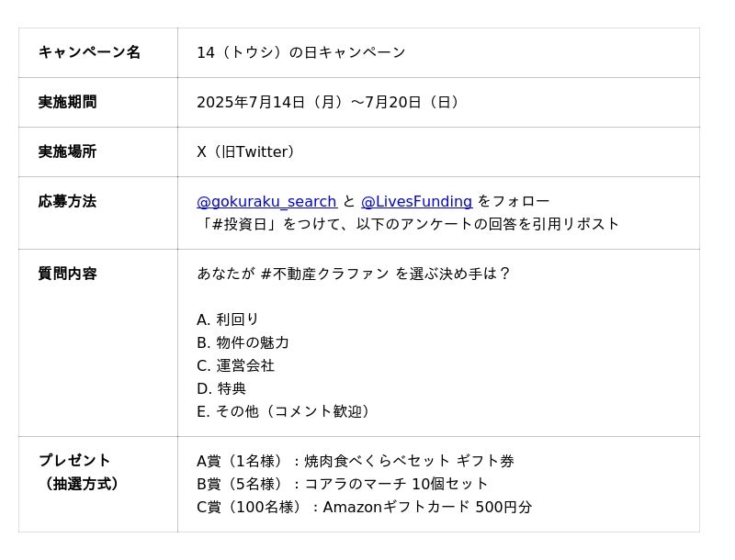Click the 応募方法 row label
Image resolution: width=735 pixels, height=560 pixels.
[x=67, y=201]
